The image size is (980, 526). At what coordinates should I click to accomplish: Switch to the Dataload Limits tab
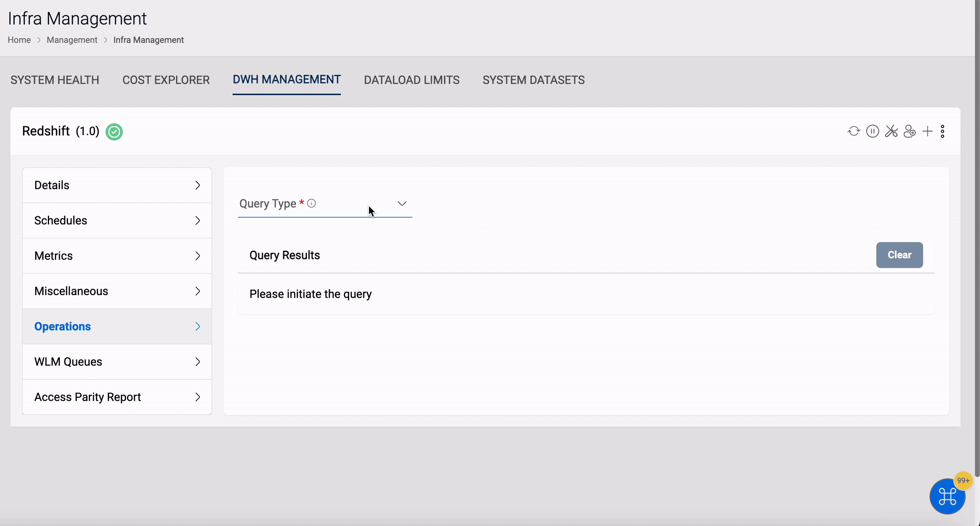[412, 80]
